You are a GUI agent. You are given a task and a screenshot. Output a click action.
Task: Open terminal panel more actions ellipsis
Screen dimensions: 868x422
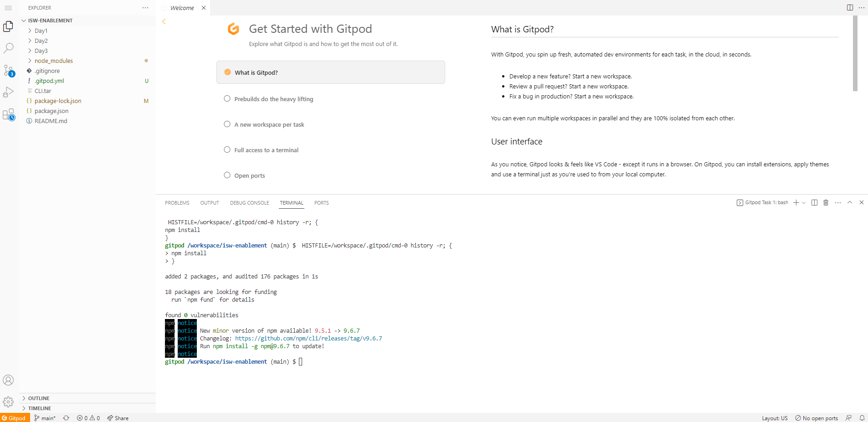click(x=838, y=203)
